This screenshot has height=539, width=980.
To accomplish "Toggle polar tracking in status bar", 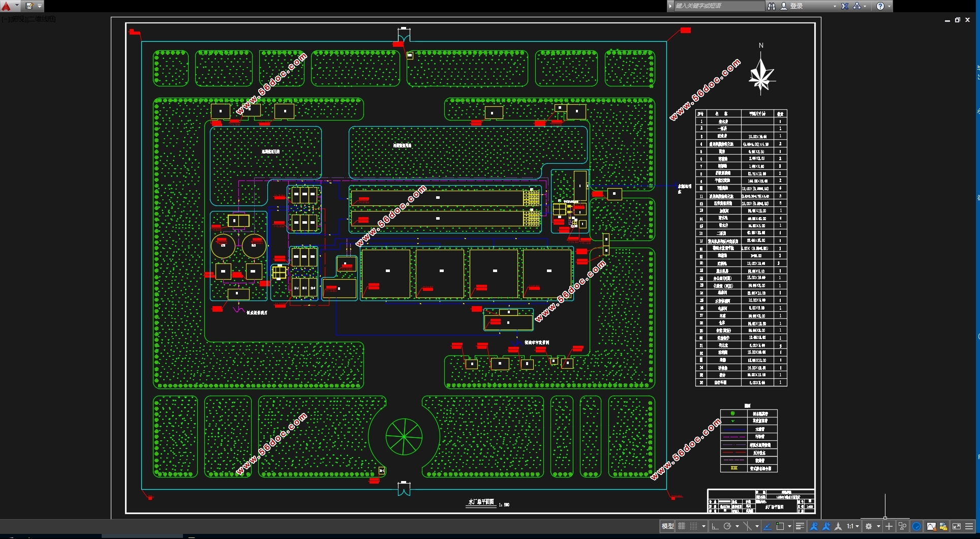I will coord(727,526).
